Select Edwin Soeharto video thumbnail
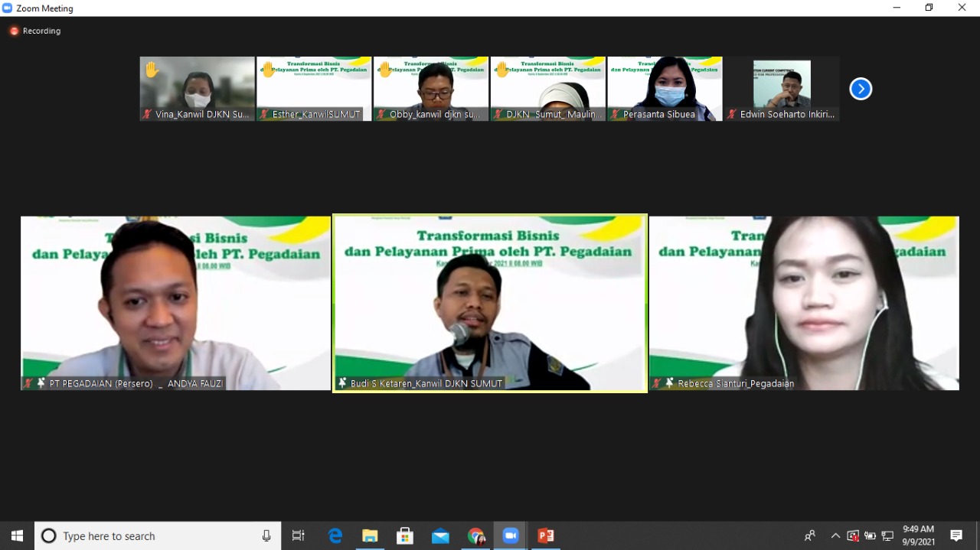This screenshot has height=550, width=980. click(782, 88)
